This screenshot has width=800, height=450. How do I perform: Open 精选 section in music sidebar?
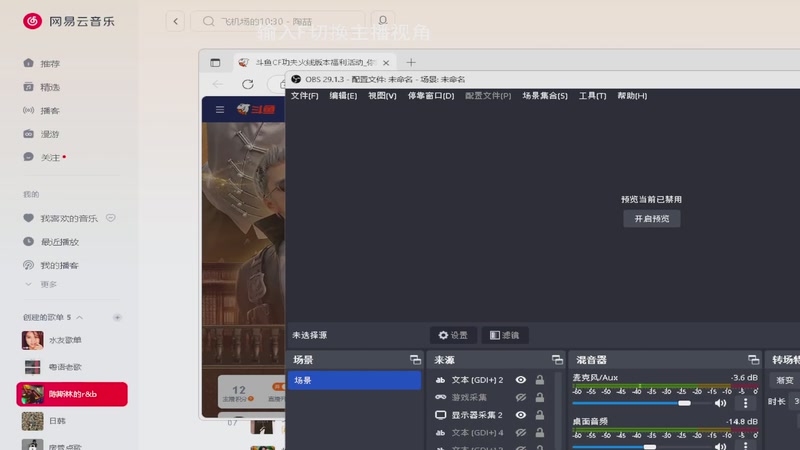42,87
